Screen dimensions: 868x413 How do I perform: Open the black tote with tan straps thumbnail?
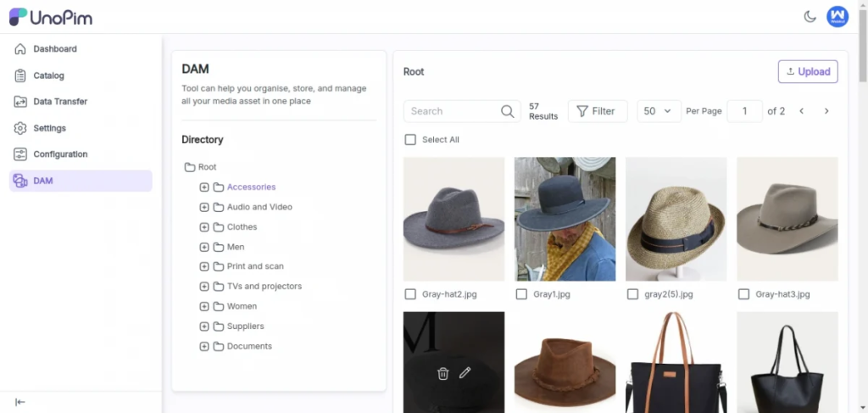(676, 362)
